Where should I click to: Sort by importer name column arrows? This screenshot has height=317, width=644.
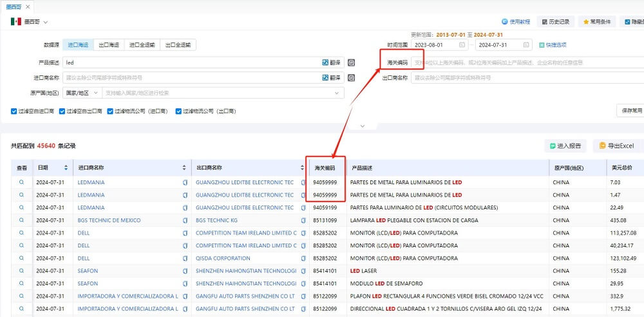(184, 168)
